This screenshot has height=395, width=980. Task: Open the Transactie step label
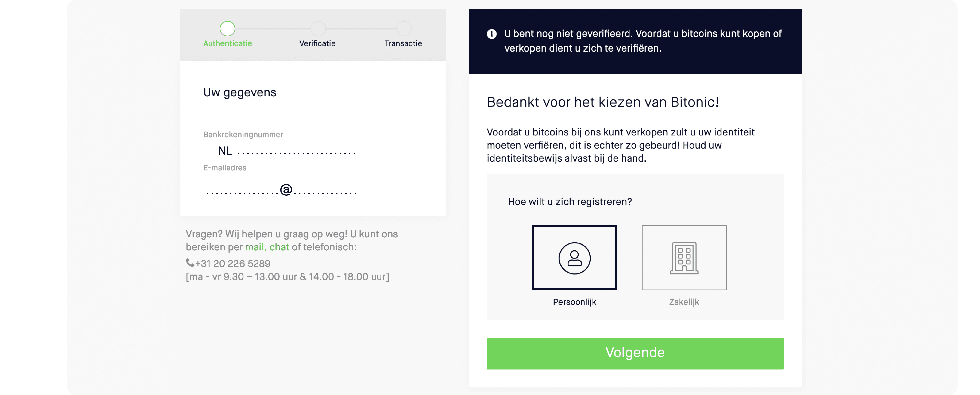(403, 43)
